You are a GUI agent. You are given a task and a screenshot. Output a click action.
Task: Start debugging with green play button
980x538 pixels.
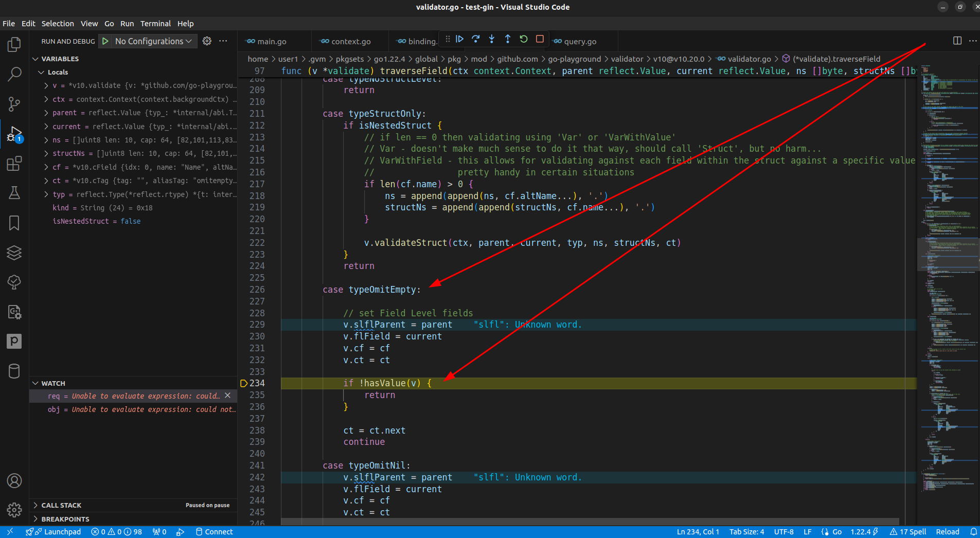point(105,41)
